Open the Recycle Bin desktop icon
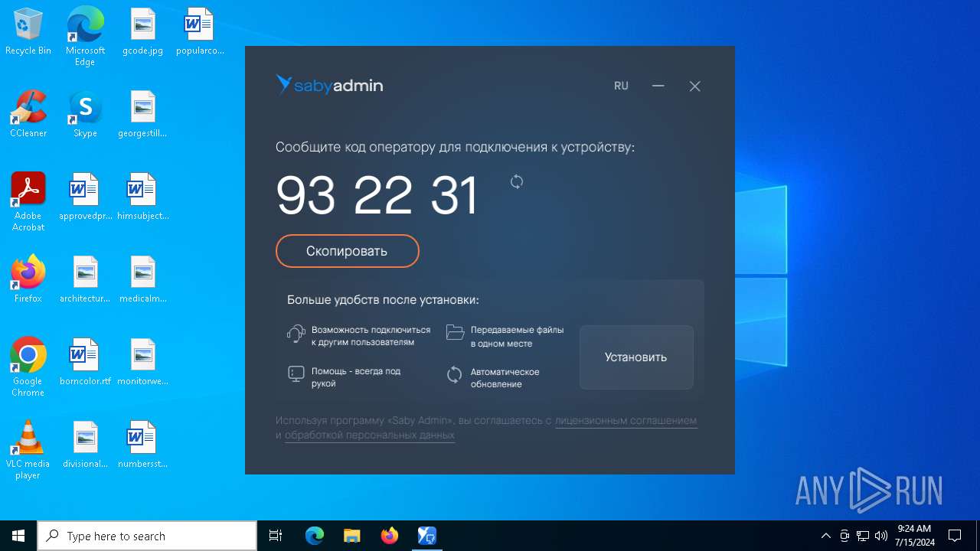This screenshot has height=551, width=980. click(28, 32)
